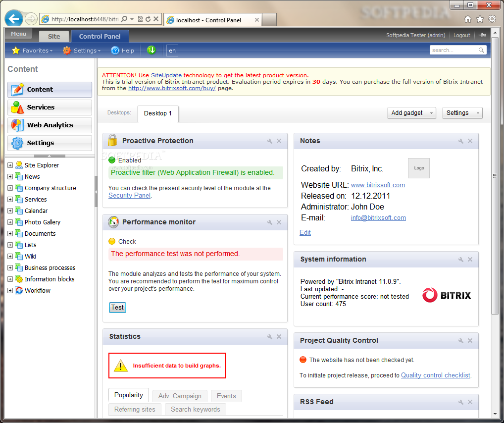Click the browser Home icon

[x=468, y=19]
